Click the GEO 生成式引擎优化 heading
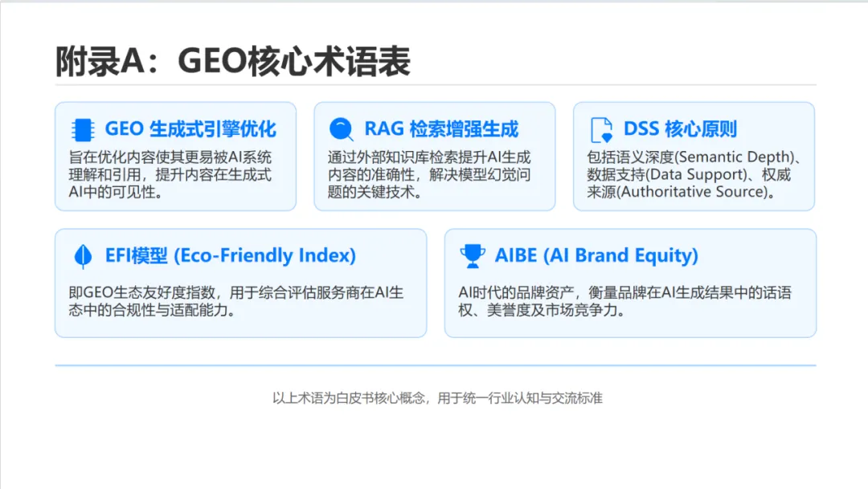This screenshot has height=489, width=868. [190, 129]
